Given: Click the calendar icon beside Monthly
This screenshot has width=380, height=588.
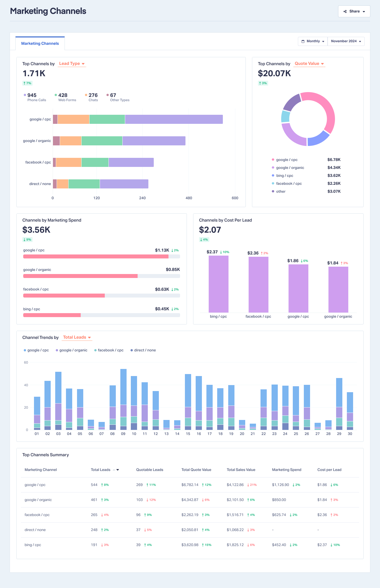Looking at the screenshot, I should (x=303, y=41).
